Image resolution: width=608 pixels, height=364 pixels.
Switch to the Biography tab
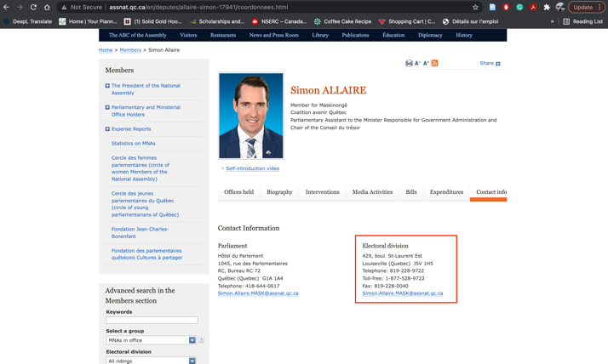click(x=279, y=192)
